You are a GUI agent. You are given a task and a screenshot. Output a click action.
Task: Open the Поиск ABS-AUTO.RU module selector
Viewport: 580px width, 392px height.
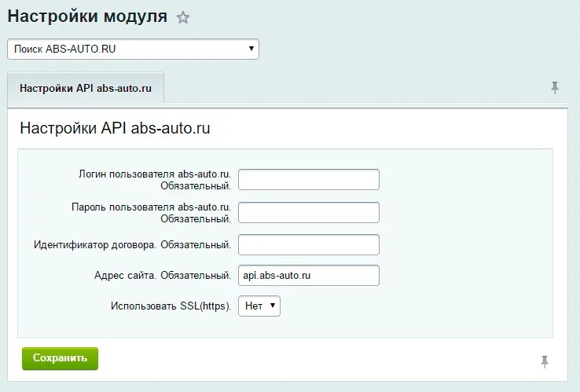click(x=126, y=49)
